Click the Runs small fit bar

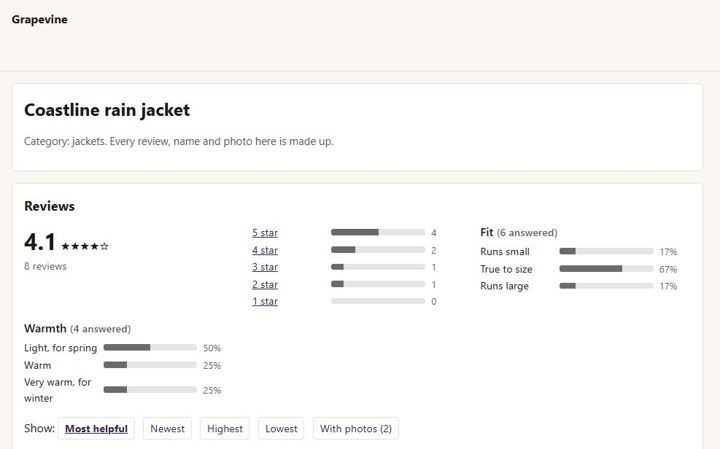tap(606, 251)
